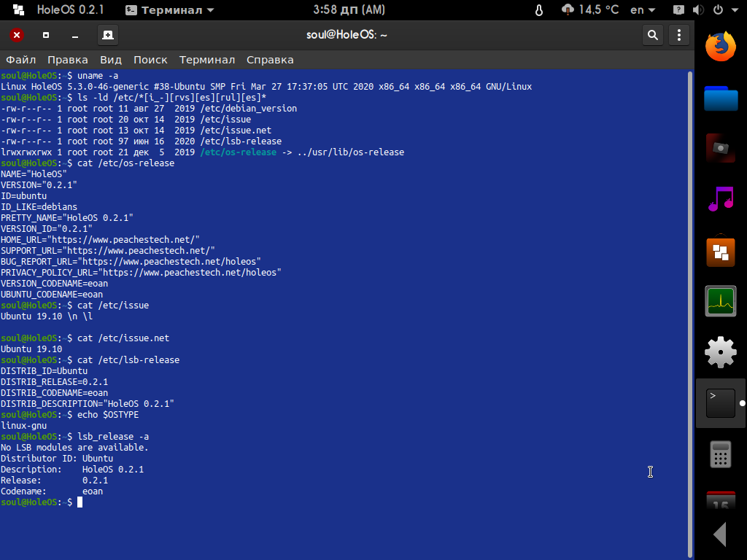Click the Linux HoleOS 5.3.0-46-generic output line

[x=266, y=87]
